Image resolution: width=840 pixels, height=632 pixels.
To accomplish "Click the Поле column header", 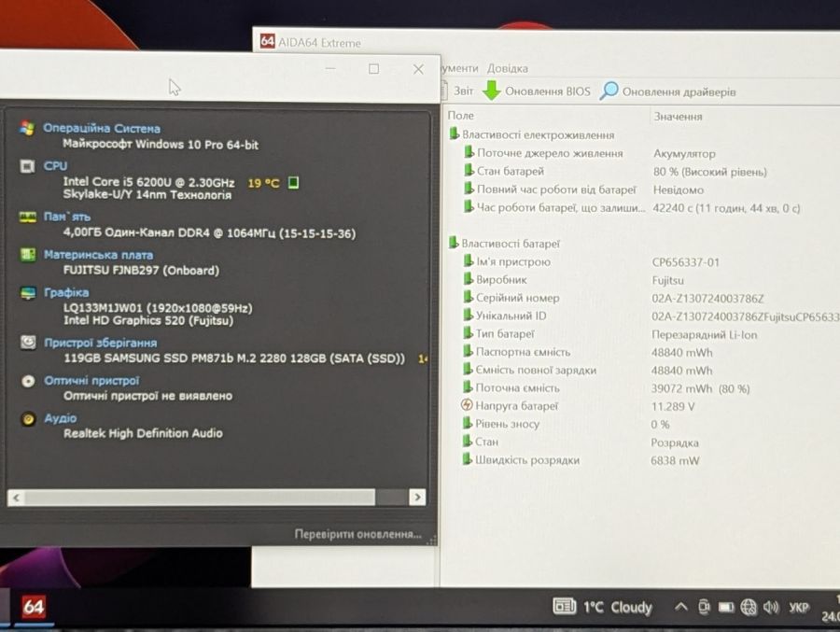I will coord(461,115).
